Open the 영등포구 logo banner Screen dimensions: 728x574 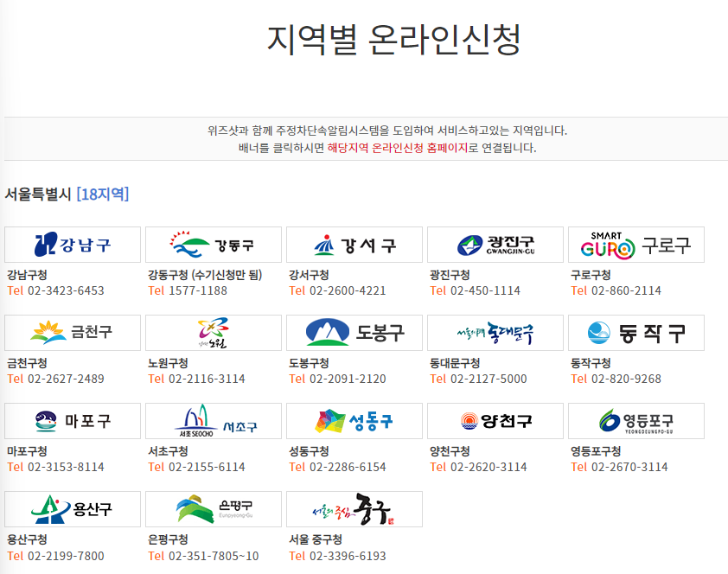[x=636, y=421]
